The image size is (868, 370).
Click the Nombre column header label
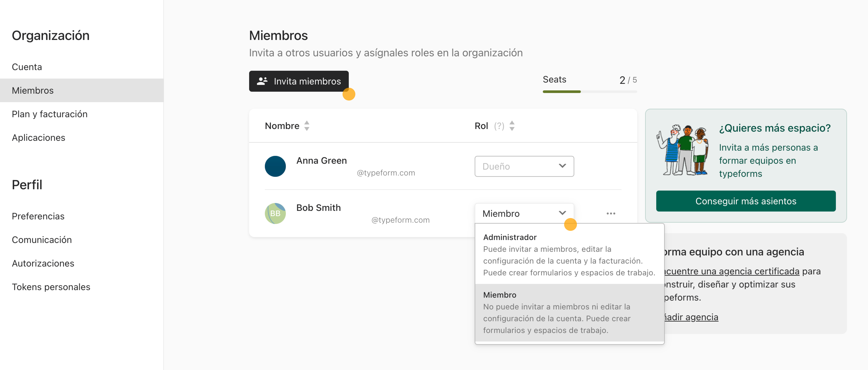[x=282, y=126]
